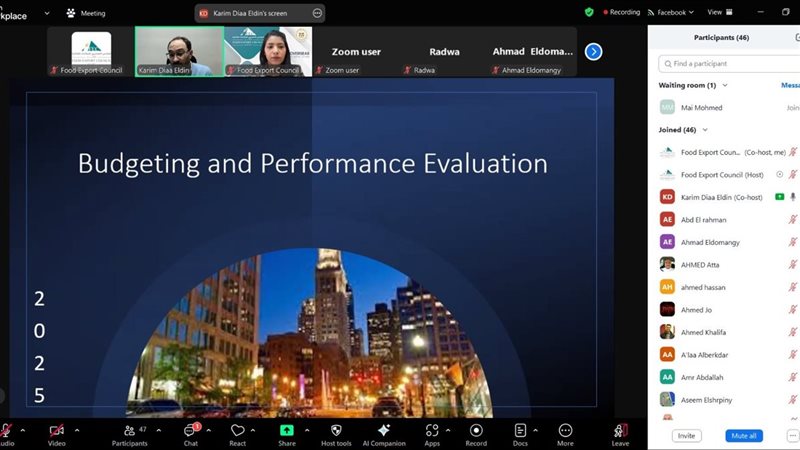
Task: Expand the Chat options arrow
Action: pos(209,430)
